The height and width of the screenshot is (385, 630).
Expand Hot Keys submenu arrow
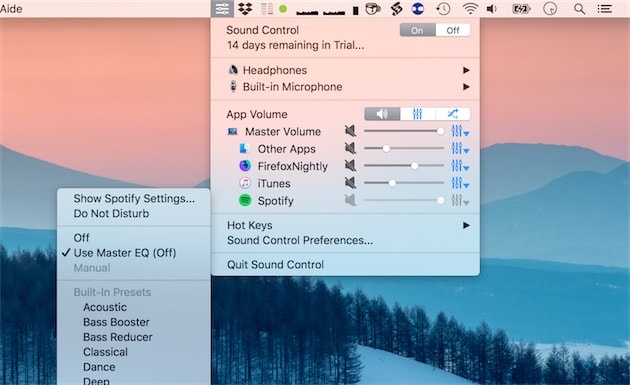point(466,225)
